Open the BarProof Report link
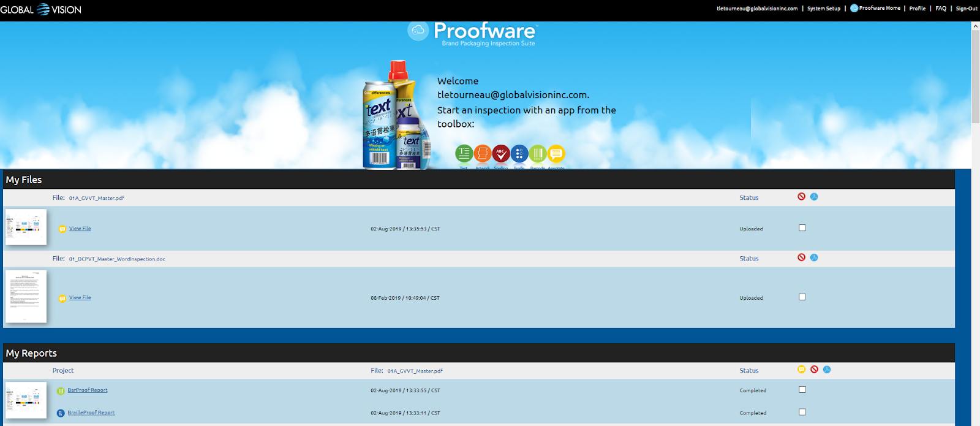The height and width of the screenshot is (426, 980). tap(88, 390)
